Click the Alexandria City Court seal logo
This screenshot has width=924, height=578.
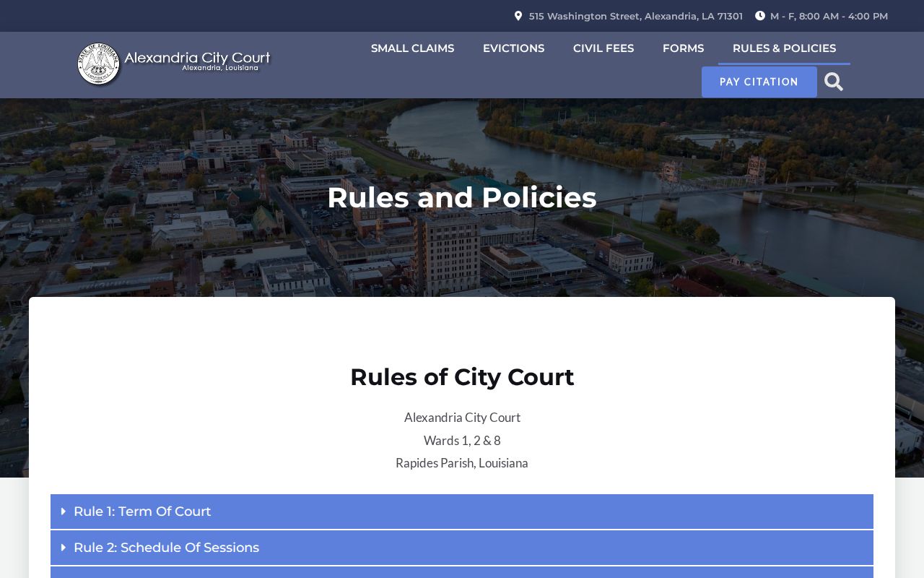[x=98, y=64]
